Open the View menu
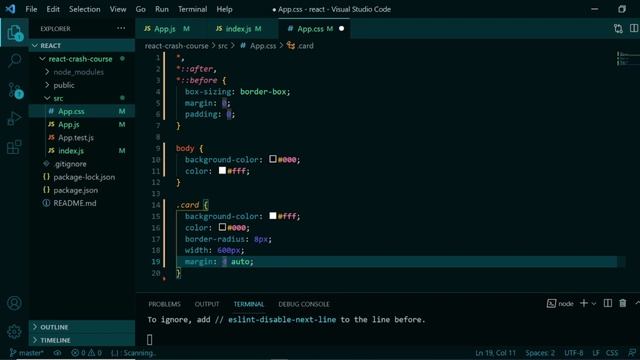This screenshot has width=640, height=360. [x=118, y=9]
